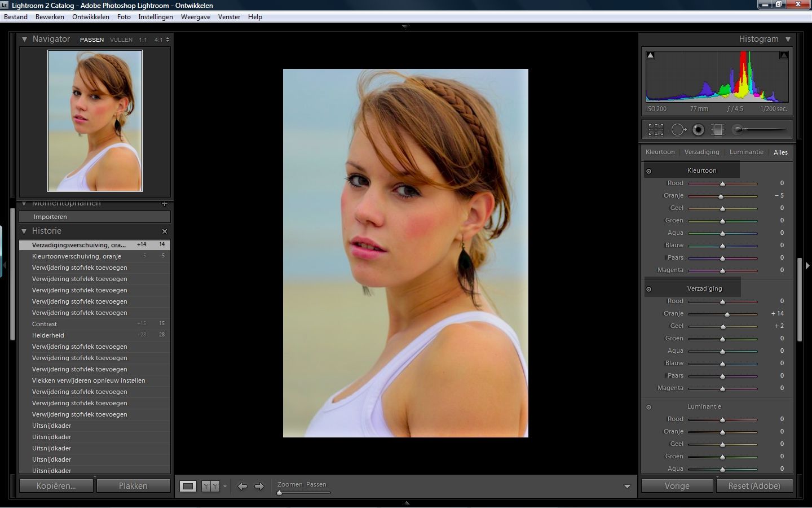Click the Navigator preview thumbnail

95,121
